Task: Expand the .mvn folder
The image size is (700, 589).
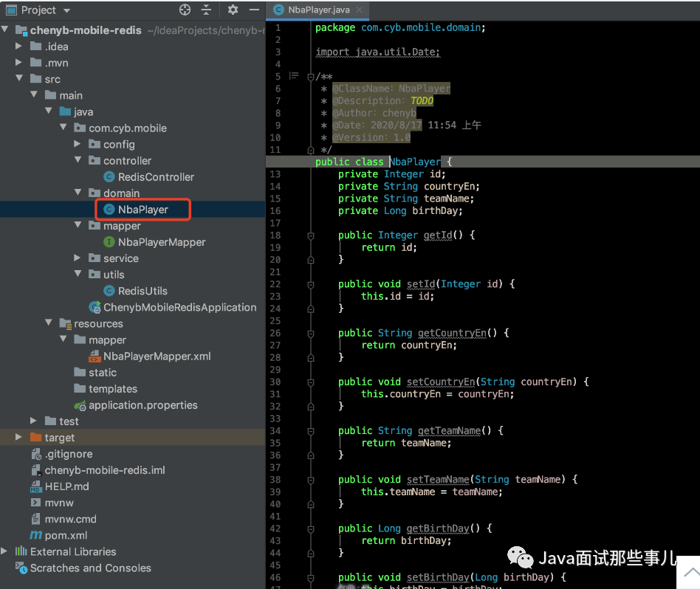Action: pyautogui.click(x=18, y=63)
